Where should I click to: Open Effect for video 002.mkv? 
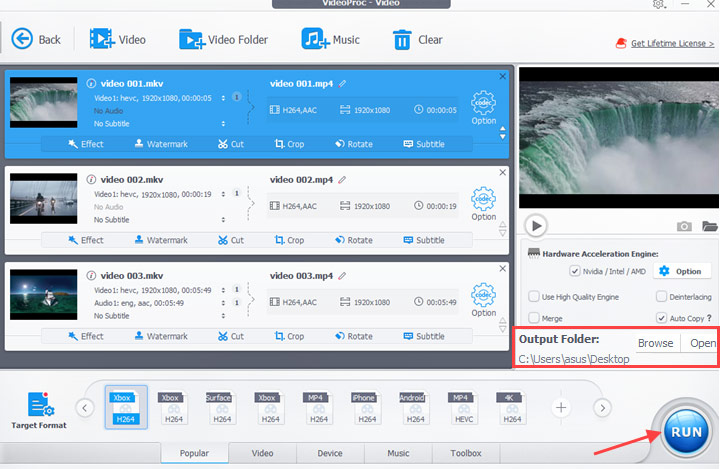tap(85, 240)
